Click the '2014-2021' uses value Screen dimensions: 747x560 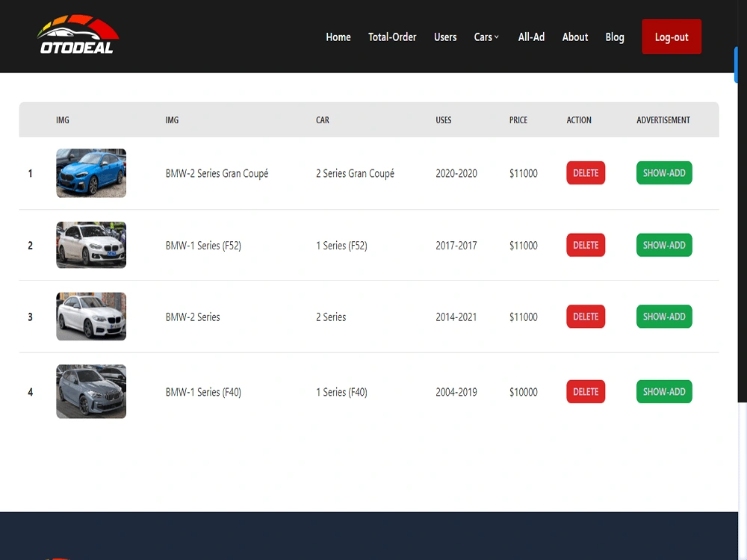[x=456, y=317]
